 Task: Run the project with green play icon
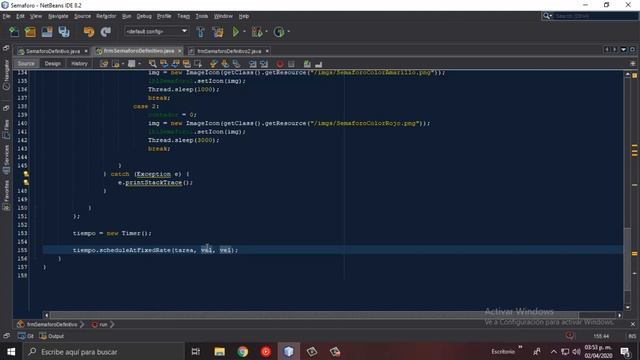click(236, 32)
